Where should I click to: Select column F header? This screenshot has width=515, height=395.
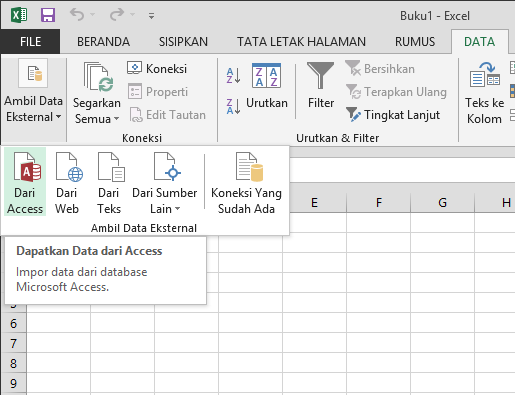pyautogui.click(x=379, y=203)
